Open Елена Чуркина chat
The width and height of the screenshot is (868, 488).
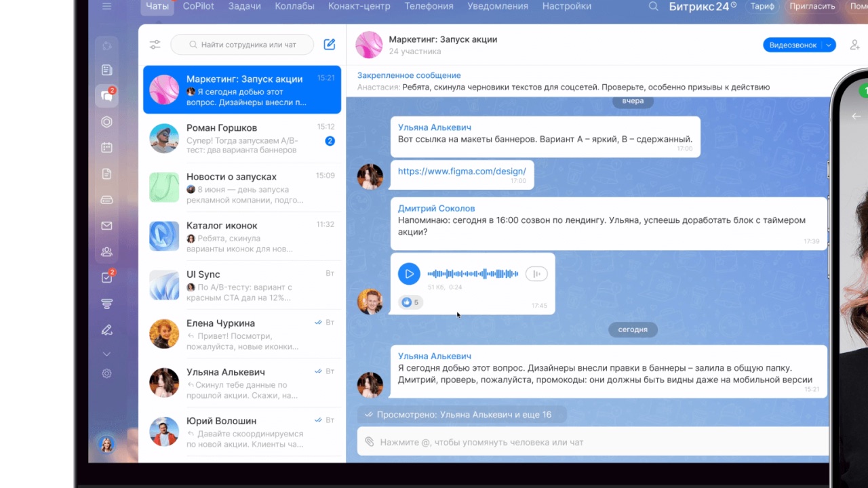242,333
